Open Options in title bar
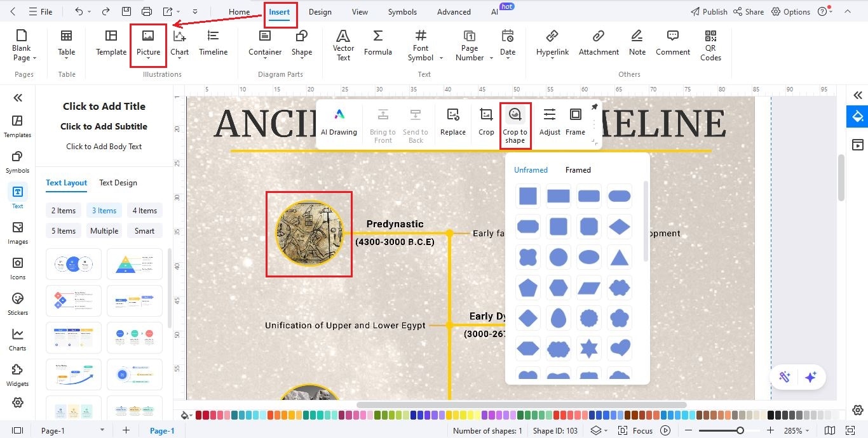The image size is (868, 438). [791, 11]
